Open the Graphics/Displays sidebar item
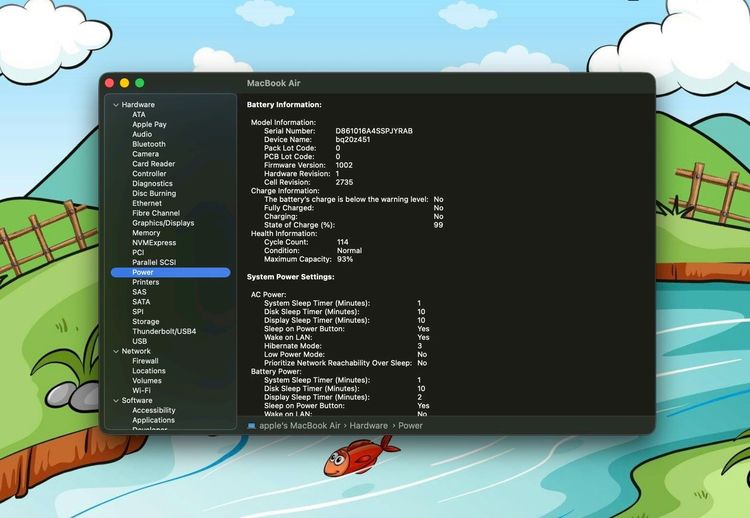This screenshot has height=518, width=750. [163, 223]
